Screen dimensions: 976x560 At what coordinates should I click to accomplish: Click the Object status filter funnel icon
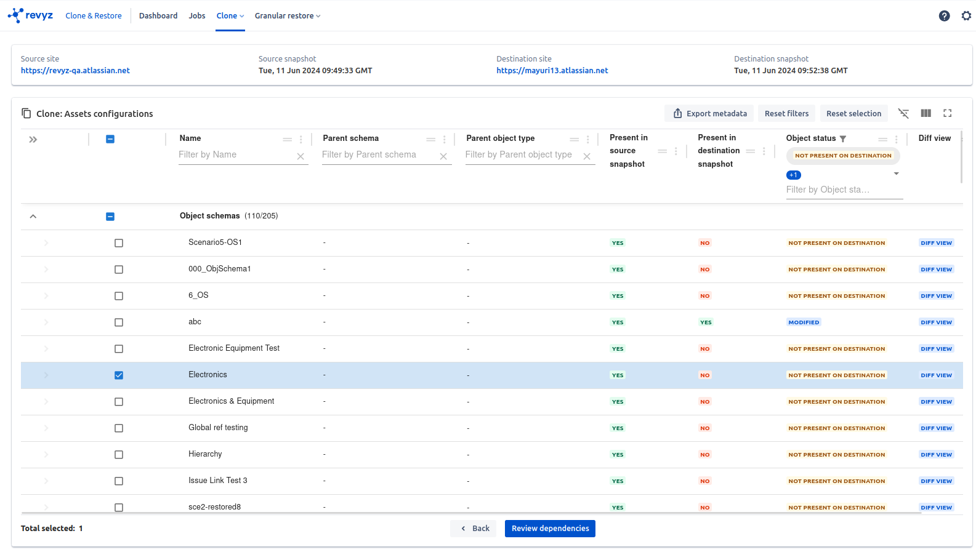point(843,139)
